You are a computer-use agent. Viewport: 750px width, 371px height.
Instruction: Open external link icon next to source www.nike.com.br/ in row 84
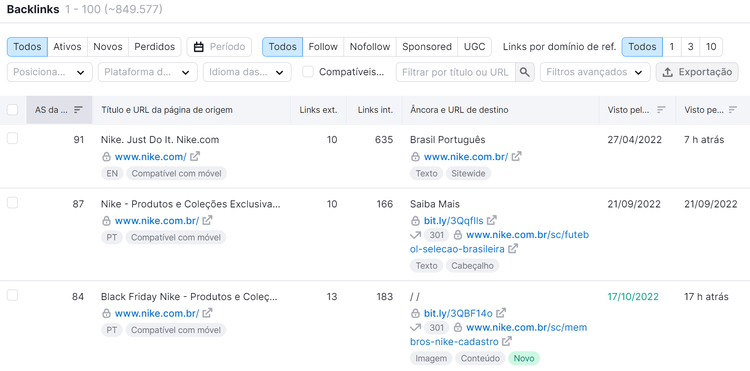tap(207, 313)
